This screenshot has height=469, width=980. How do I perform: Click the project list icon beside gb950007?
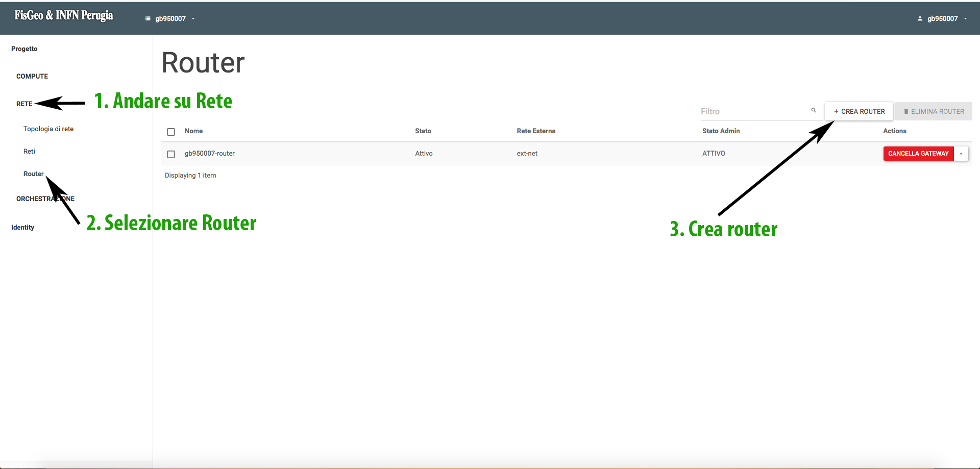[x=148, y=19]
